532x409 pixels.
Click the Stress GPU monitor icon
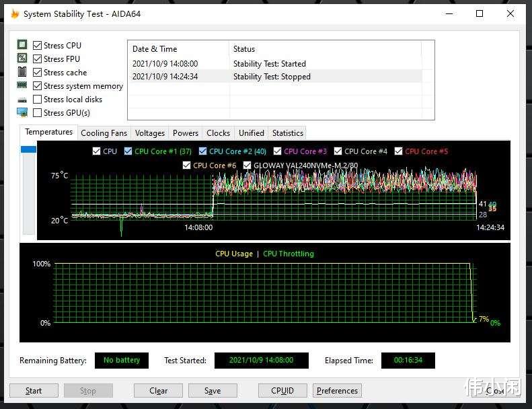click(x=22, y=112)
